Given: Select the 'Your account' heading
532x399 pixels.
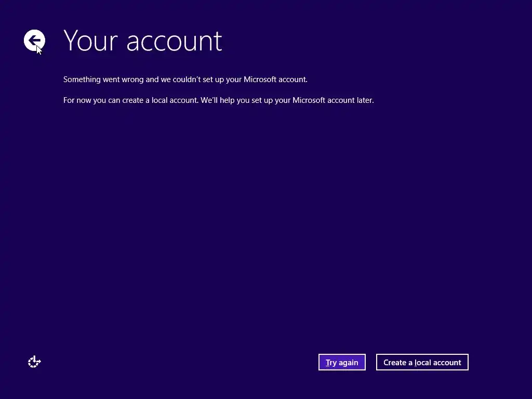Looking at the screenshot, I should 142,41.
